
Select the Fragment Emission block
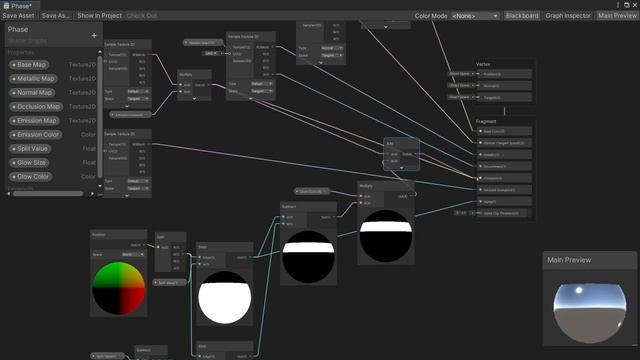click(505, 178)
